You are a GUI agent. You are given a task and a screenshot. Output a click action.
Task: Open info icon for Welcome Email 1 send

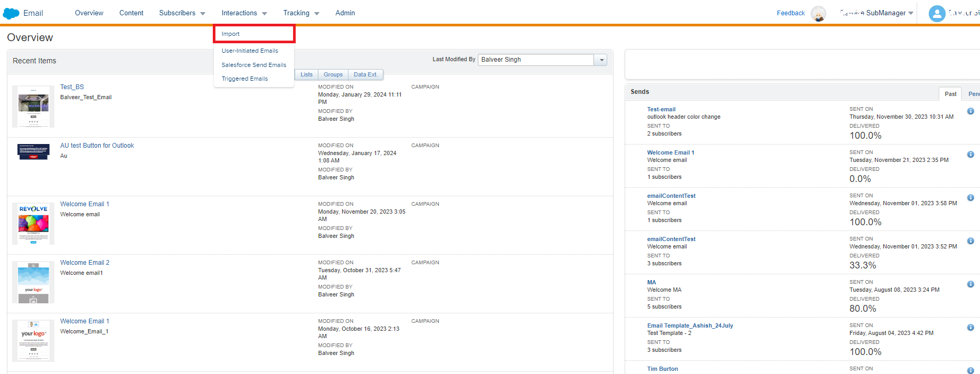click(x=970, y=155)
